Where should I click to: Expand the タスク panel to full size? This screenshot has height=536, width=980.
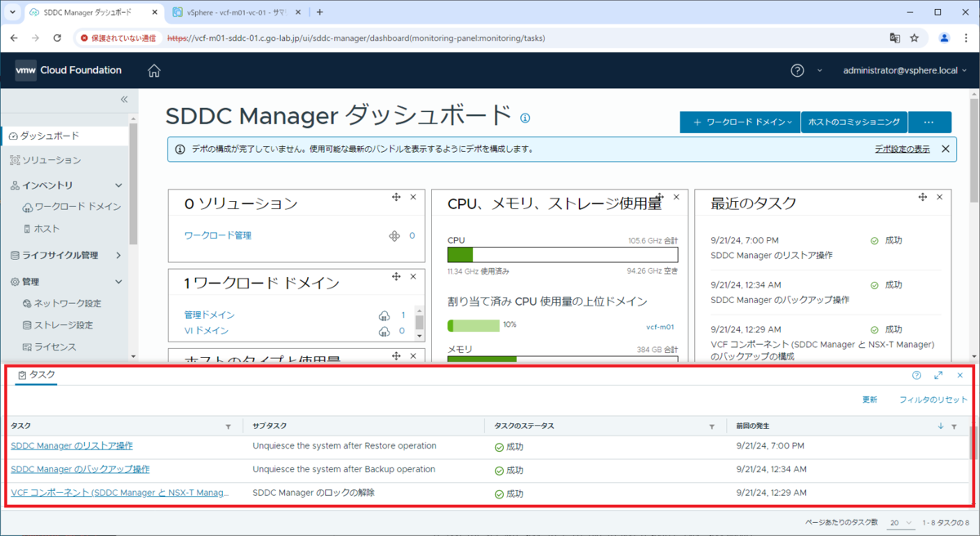(938, 375)
